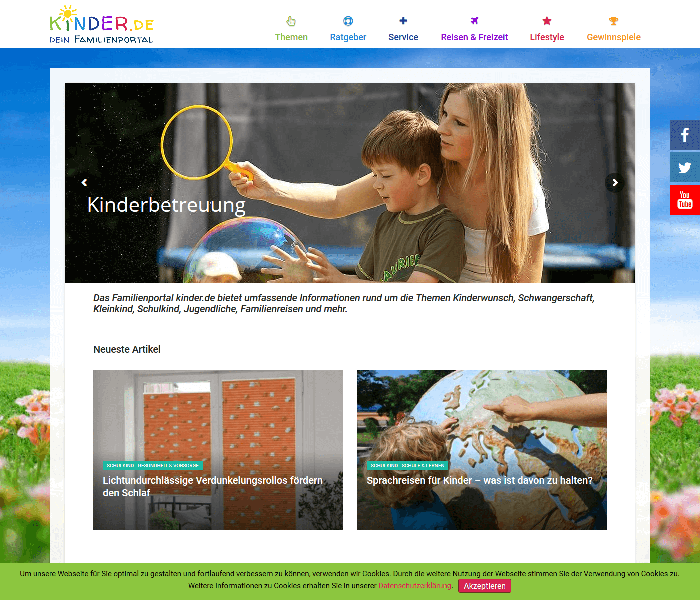Open the Facebook sidebar icon
The image size is (700, 600).
coord(685,135)
